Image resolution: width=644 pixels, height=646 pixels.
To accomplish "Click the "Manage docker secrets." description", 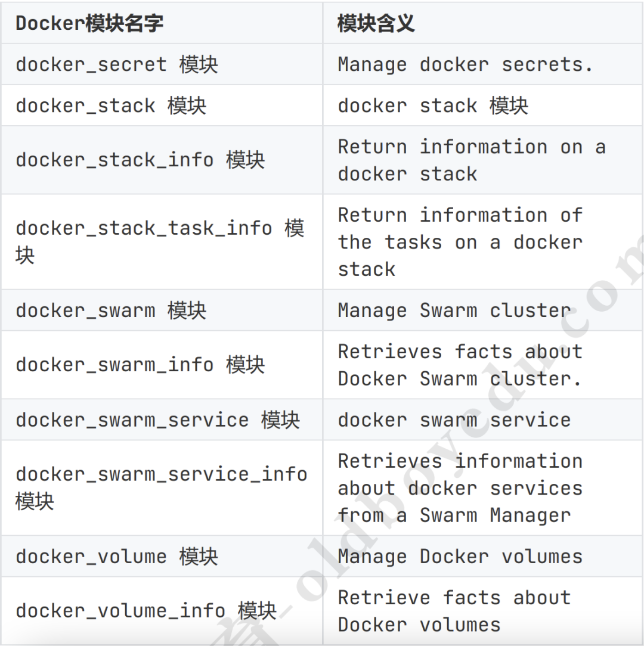I will tap(465, 64).
